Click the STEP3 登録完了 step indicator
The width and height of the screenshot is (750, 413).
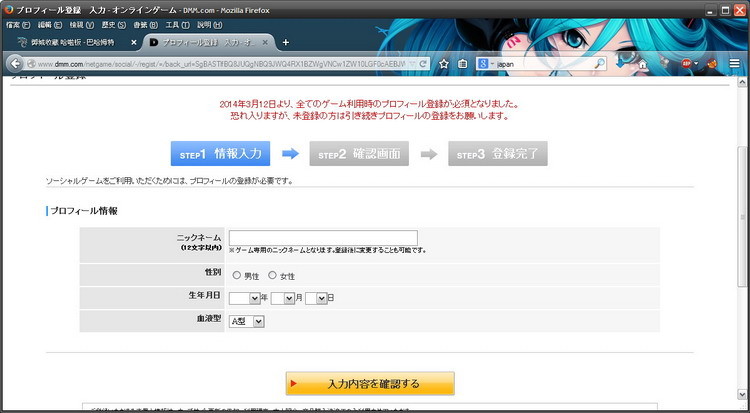point(498,154)
